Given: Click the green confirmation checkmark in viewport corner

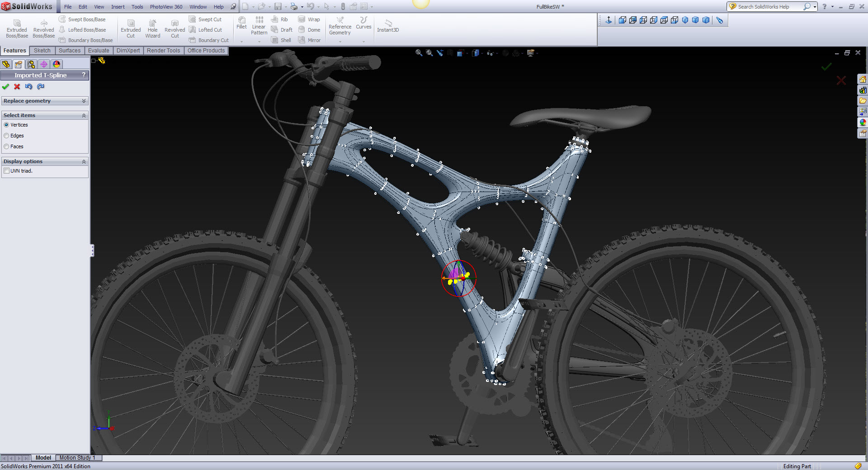Looking at the screenshot, I should point(826,67).
